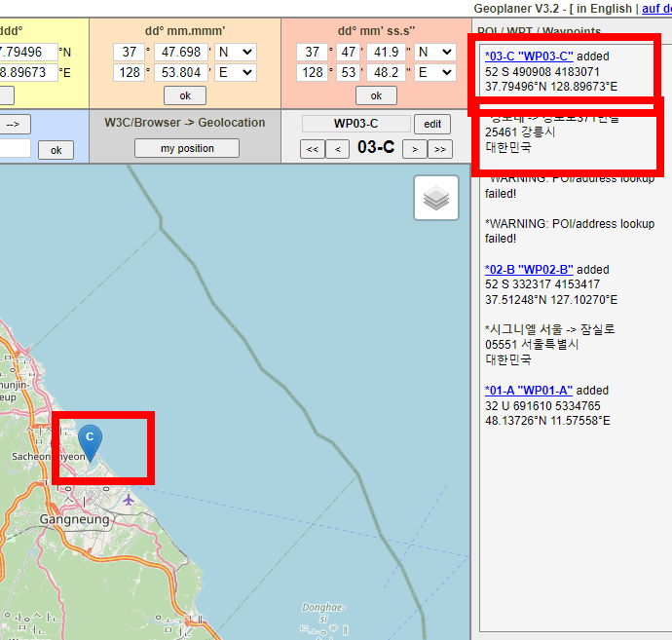Click the W3C/Browser -> Geolocation heading
This screenshot has height=640, width=672.
185,123
